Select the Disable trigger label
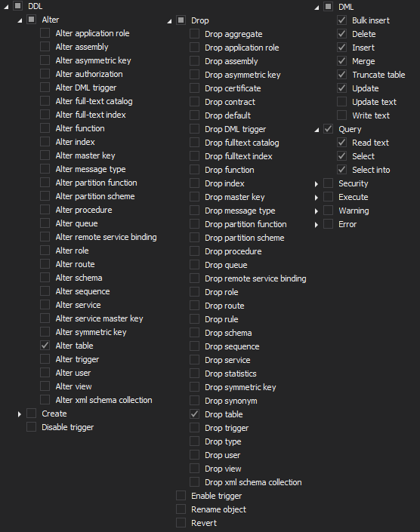Screen dimensions: 420x532 (67, 427)
